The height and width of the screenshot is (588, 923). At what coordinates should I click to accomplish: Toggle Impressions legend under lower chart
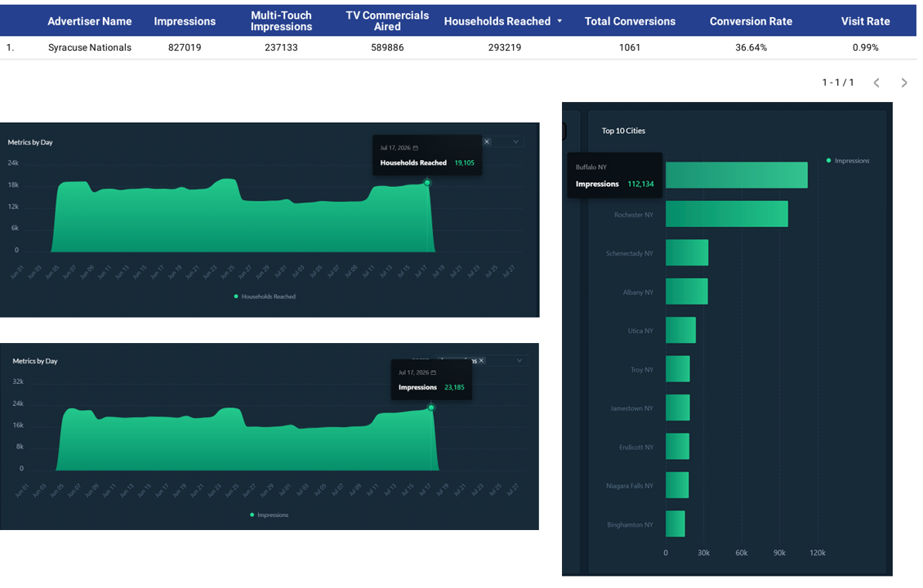click(x=269, y=515)
